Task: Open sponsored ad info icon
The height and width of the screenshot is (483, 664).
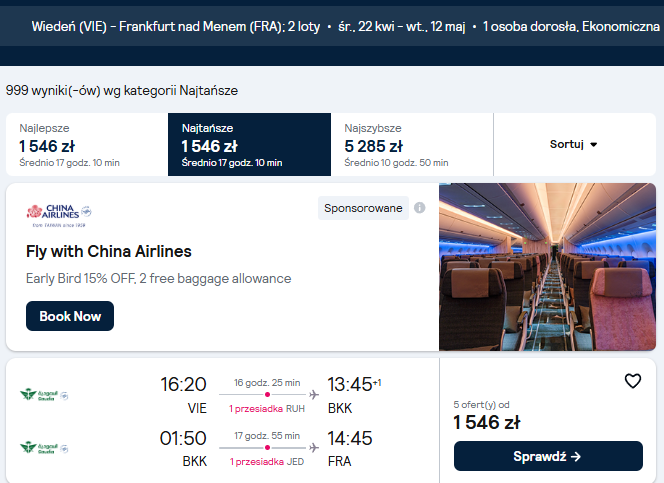Action: click(x=420, y=208)
